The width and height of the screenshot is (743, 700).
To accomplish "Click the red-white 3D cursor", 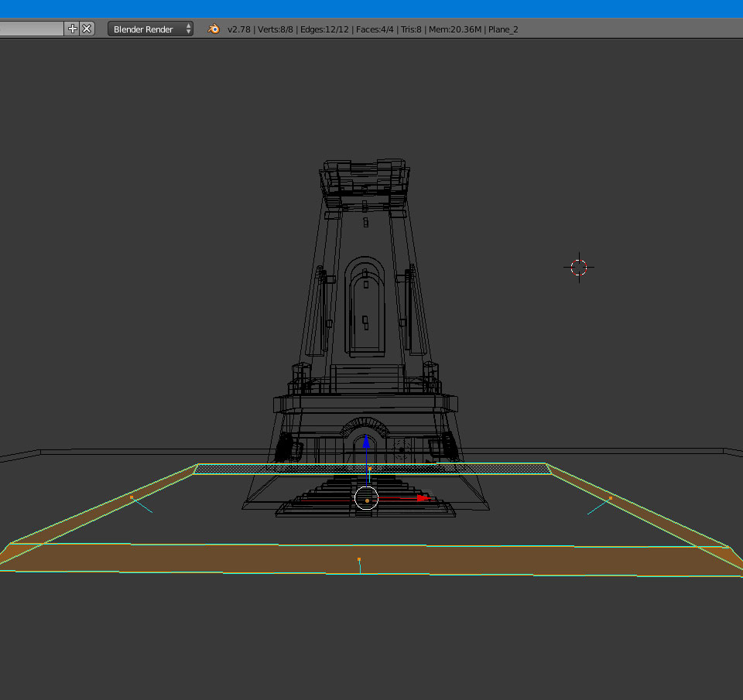I will [x=579, y=268].
